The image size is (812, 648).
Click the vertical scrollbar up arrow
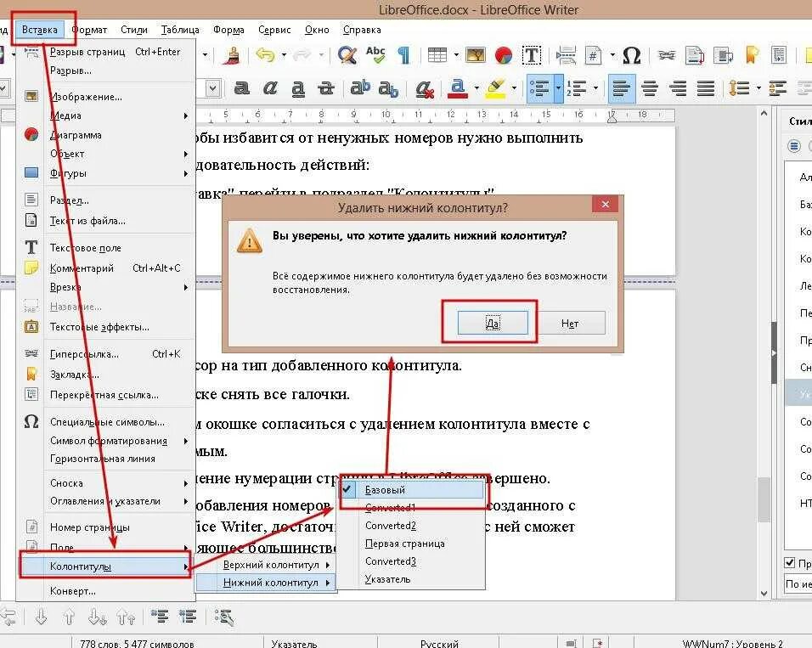tap(764, 113)
